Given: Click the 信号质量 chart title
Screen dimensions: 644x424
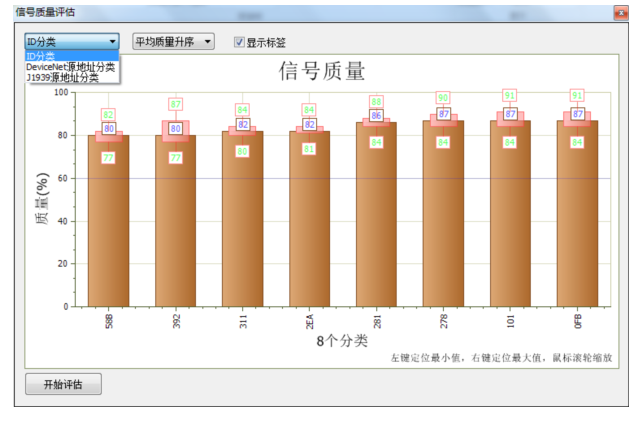Looking at the screenshot, I should point(322,71).
